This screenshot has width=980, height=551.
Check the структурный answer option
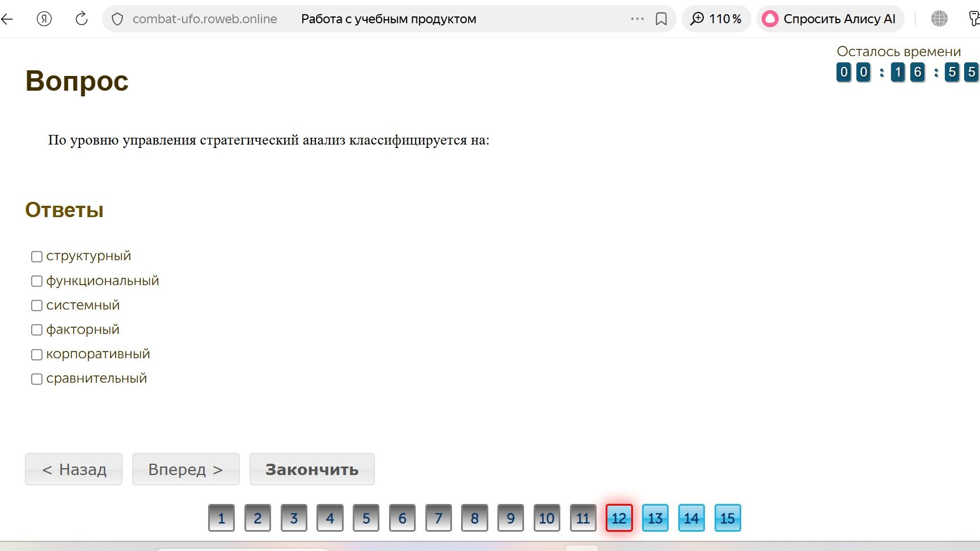[x=37, y=257]
